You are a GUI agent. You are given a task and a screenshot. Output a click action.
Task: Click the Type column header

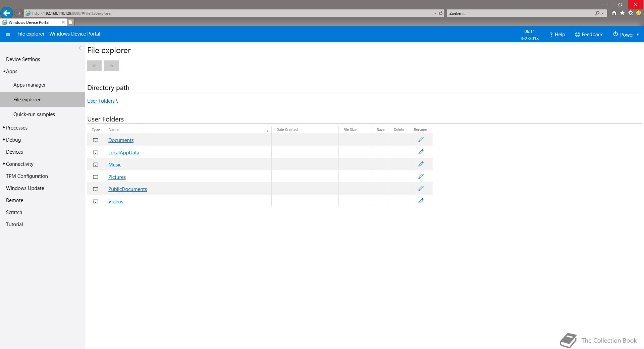[x=96, y=130]
